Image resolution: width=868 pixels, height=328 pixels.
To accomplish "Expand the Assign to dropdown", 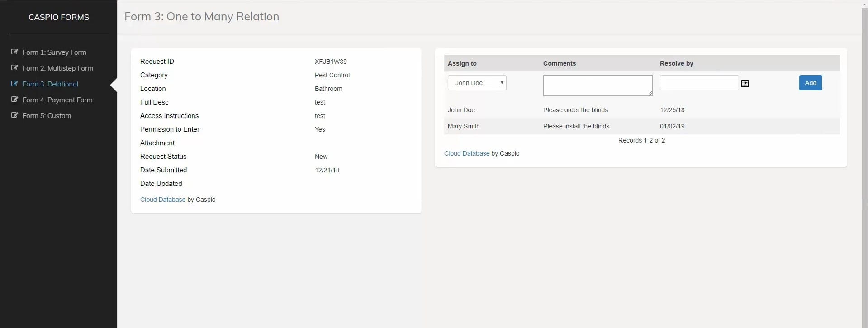I will tap(477, 83).
